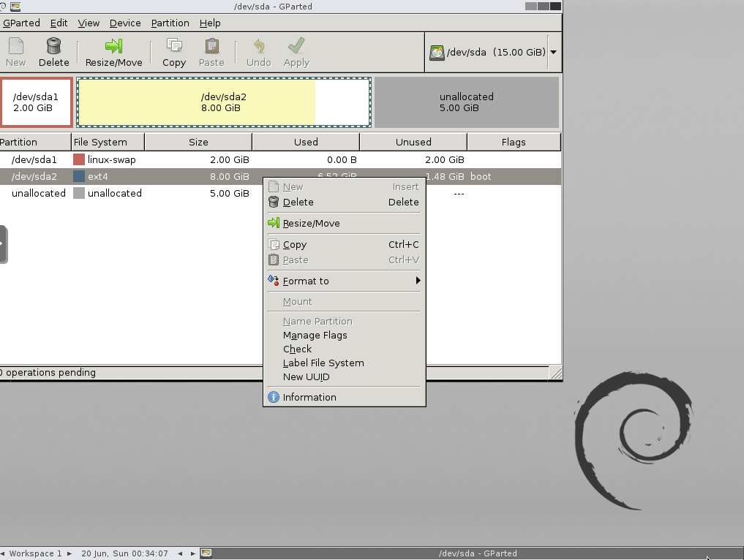This screenshot has height=560, width=744.
Task: Open the Partition menu in menu bar
Action: tap(170, 23)
